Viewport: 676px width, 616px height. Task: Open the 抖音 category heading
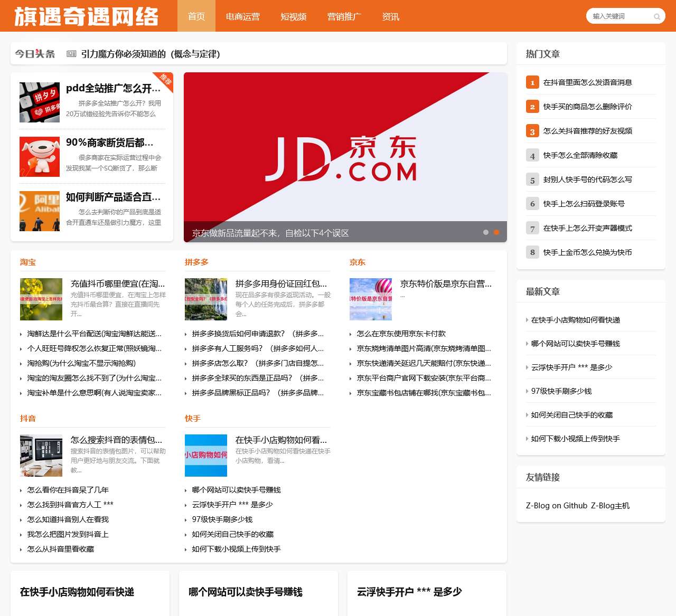[28, 419]
